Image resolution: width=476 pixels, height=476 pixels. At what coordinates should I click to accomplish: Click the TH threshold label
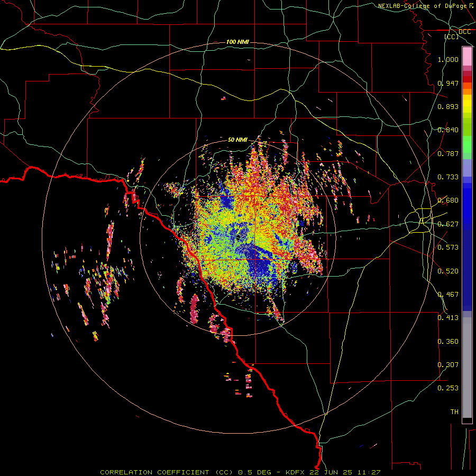pos(454,412)
